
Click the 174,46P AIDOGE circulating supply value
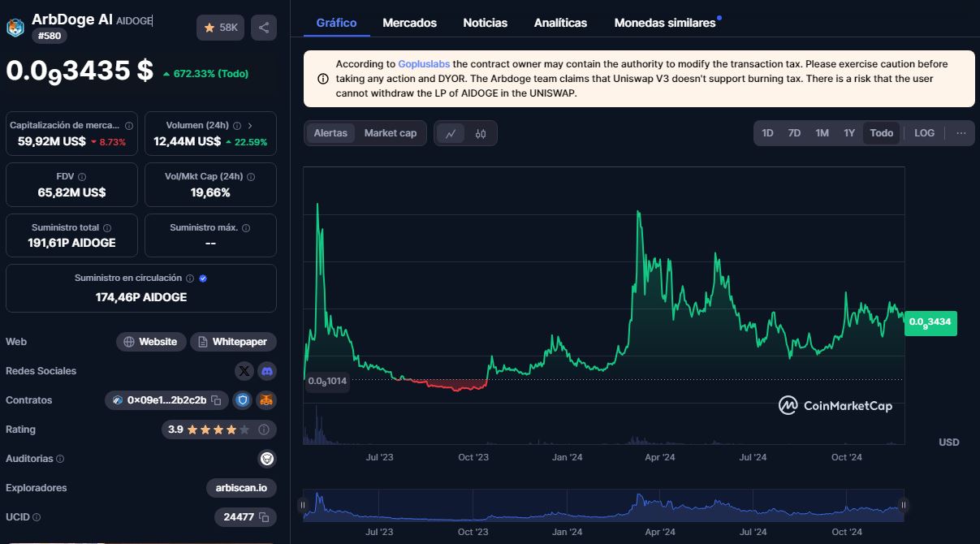141,297
